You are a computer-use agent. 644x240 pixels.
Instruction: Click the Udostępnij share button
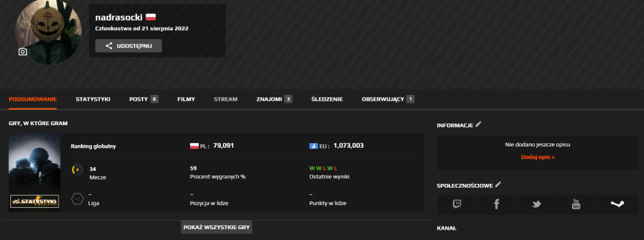(x=129, y=46)
